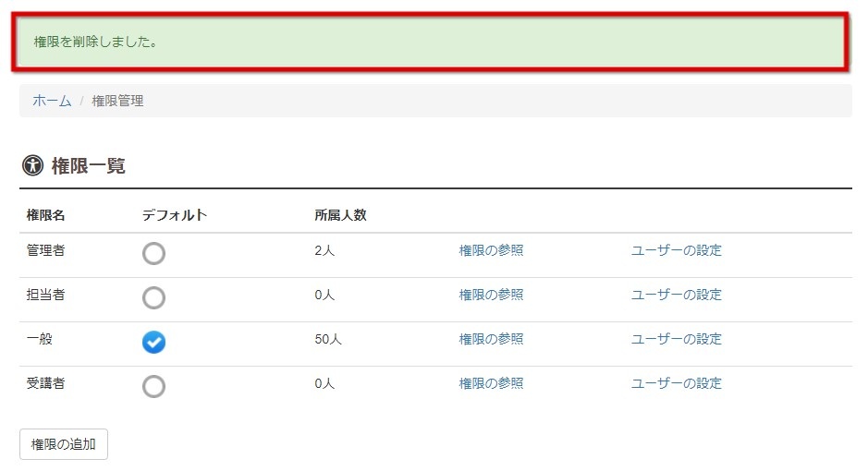
Task: Click the 担当者 role name
Action: [45, 295]
